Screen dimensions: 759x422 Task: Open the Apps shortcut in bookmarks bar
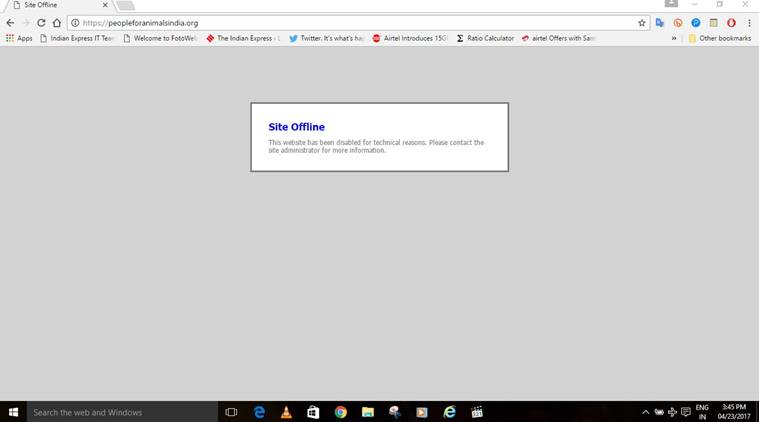pyautogui.click(x=19, y=38)
